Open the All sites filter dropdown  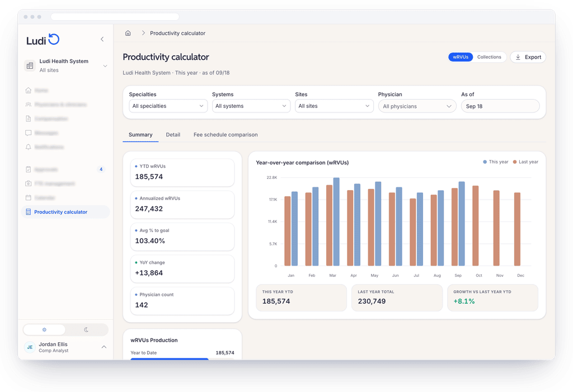(x=334, y=106)
